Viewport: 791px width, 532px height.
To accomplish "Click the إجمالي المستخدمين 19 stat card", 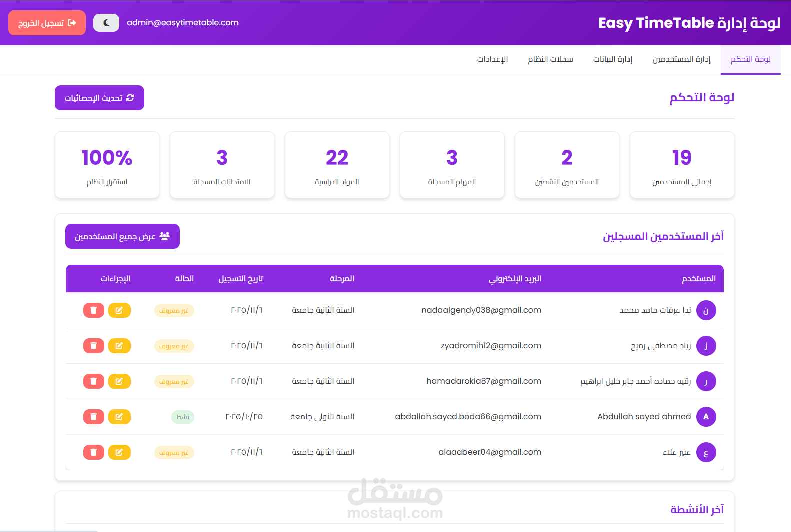I will coord(682,165).
